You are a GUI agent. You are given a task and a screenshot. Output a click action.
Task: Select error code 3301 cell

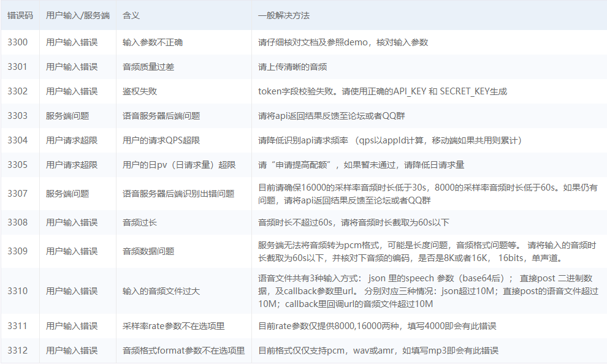click(x=17, y=67)
